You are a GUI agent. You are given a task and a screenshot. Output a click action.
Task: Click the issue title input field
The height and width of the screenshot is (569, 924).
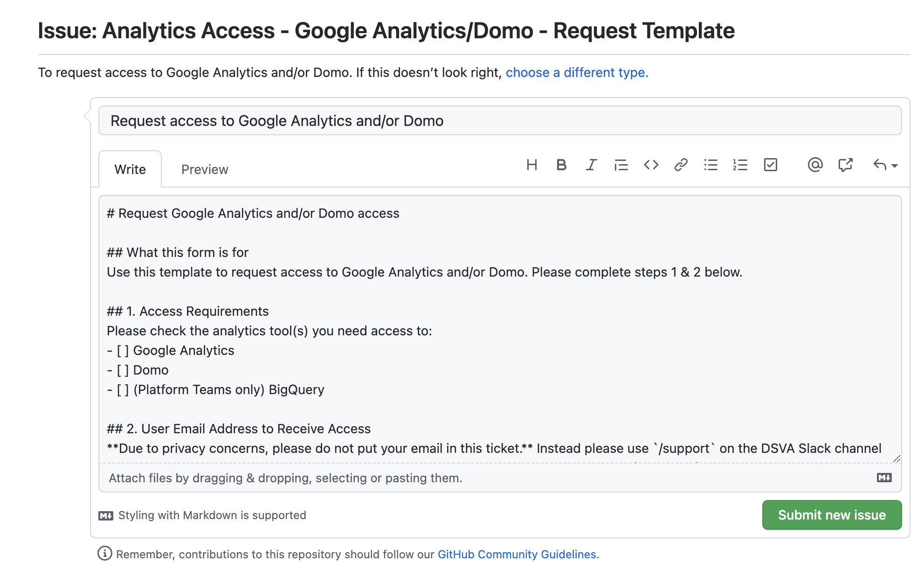click(x=501, y=120)
